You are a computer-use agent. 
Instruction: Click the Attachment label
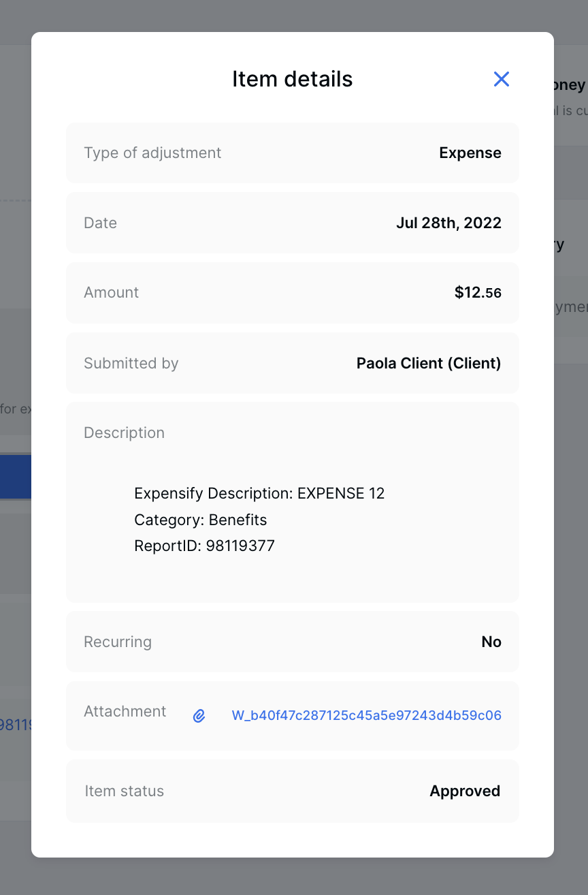coord(125,712)
